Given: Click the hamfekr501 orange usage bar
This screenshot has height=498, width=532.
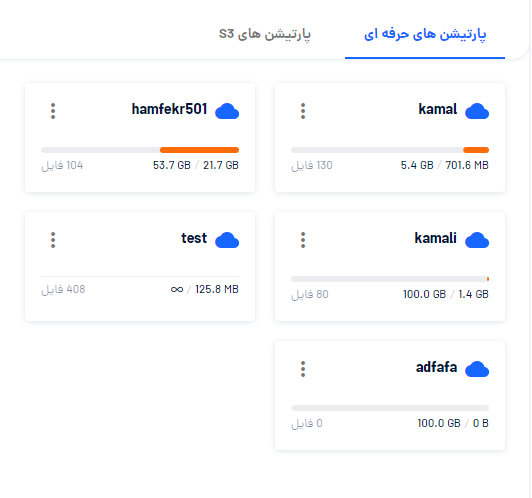Looking at the screenshot, I should click(199, 150).
